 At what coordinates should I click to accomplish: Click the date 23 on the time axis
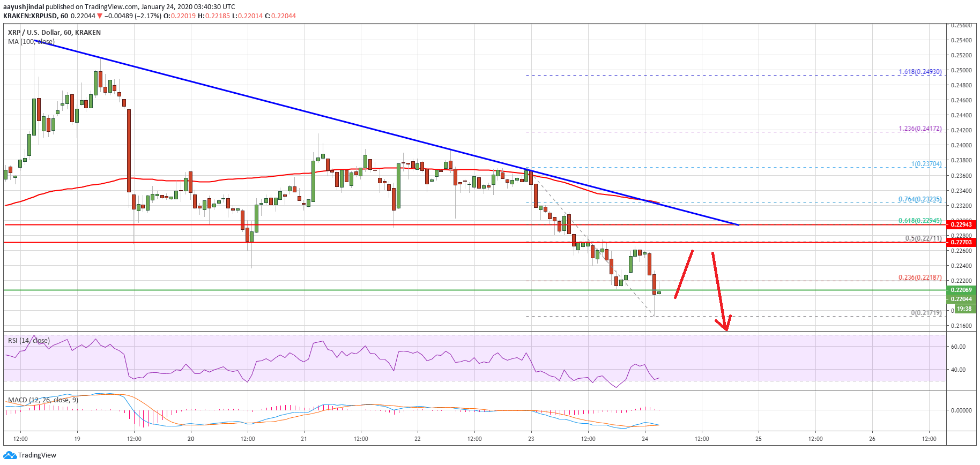pyautogui.click(x=531, y=439)
